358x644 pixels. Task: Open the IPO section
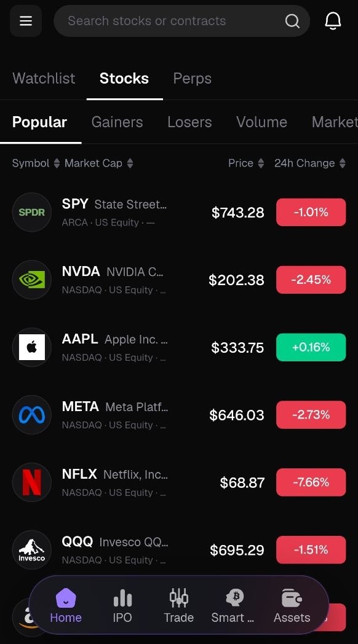click(122, 605)
